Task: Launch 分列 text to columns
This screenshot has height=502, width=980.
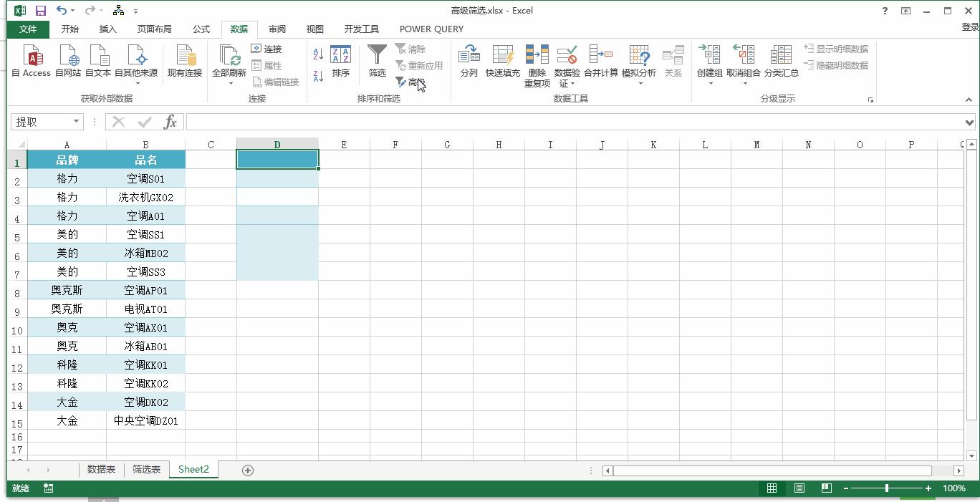Action: (469, 62)
